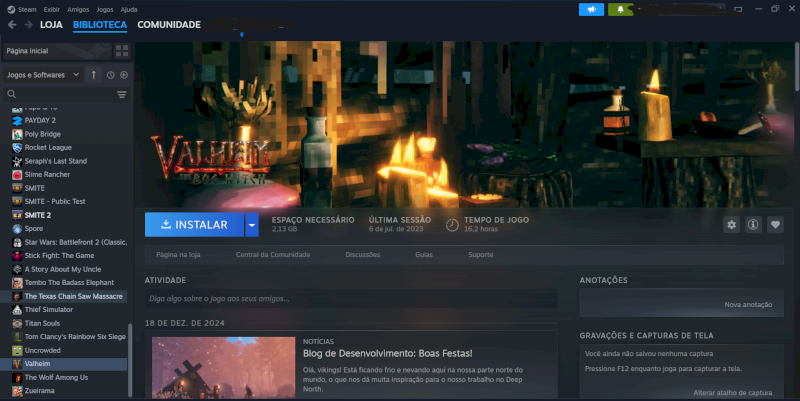The image size is (800, 401).
Task: Open the Blog de Desenvolvimento: Boas Festas! headline
Action: tap(388, 354)
